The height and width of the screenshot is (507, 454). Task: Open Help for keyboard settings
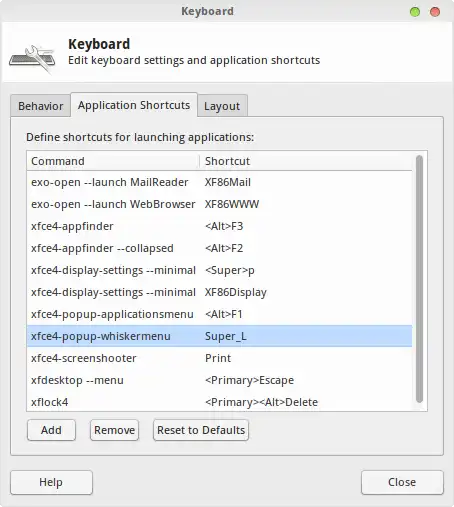(51, 482)
